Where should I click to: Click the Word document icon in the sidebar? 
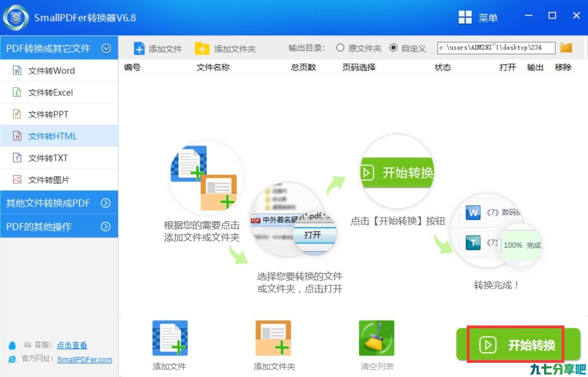tap(17, 70)
